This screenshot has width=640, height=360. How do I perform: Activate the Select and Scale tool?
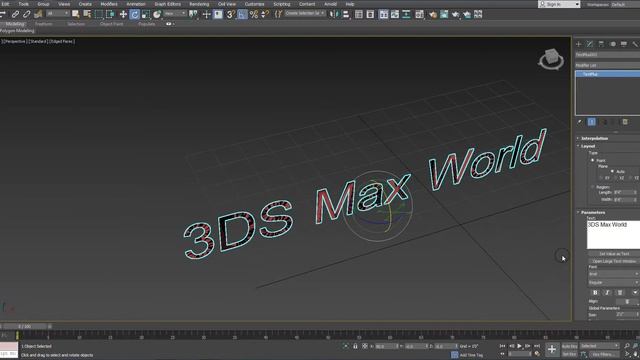coord(146,14)
